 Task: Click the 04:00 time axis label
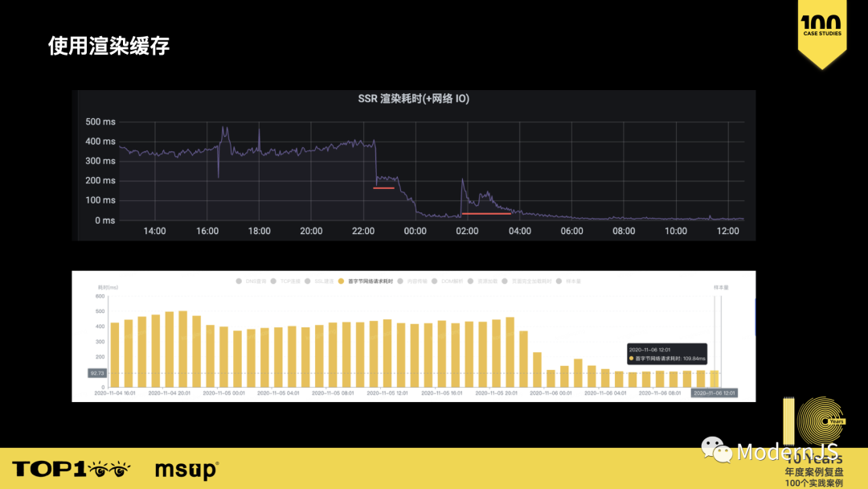520,231
